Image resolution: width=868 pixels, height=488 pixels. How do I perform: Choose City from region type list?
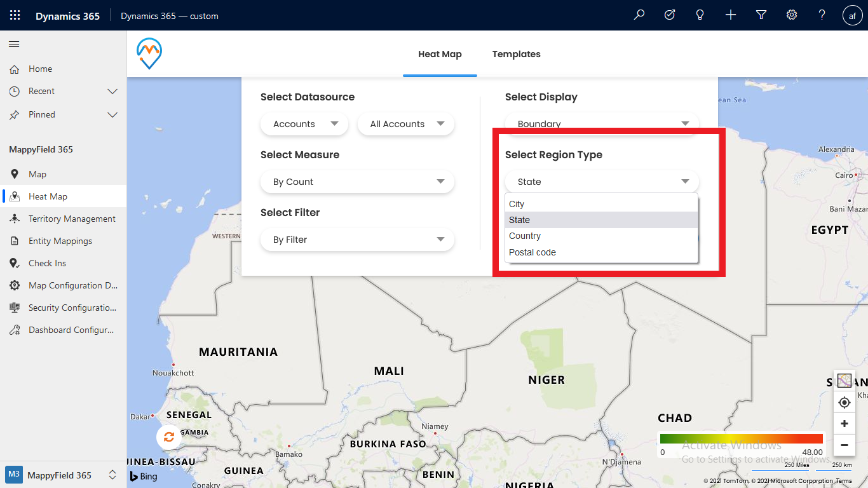pos(602,204)
